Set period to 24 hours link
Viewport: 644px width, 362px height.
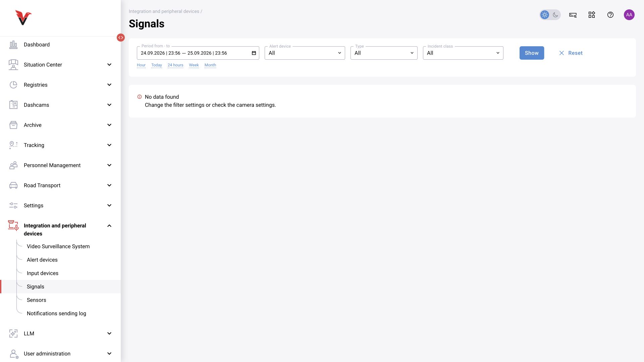click(x=175, y=65)
